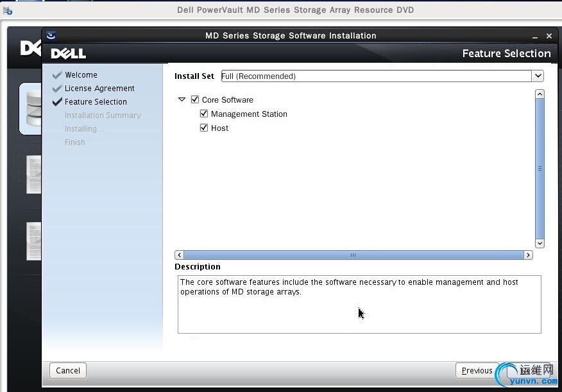Screen dimensions: 562x392
Task: Toggle the Management Station checkbox
Action: pos(203,114)
